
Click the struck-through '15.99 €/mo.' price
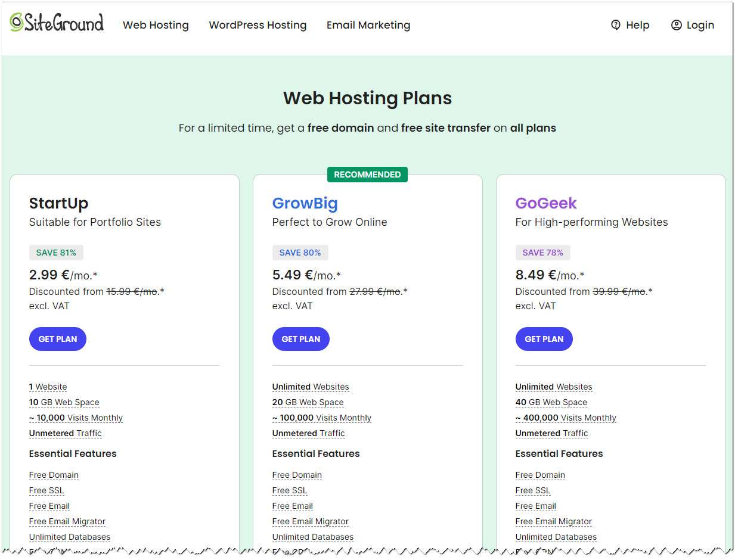tap(132, 291)
